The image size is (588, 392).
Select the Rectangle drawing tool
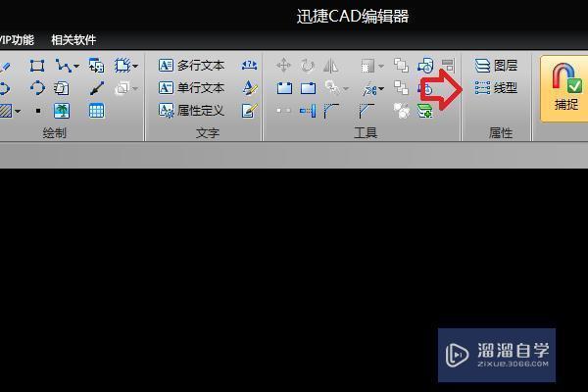coord(37,66)
